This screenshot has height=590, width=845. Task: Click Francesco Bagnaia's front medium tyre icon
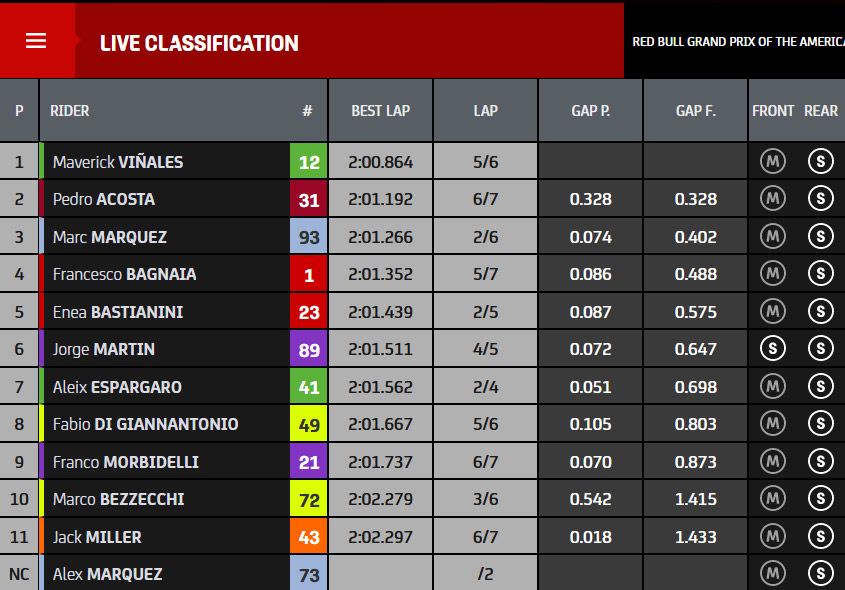[773, 274]
